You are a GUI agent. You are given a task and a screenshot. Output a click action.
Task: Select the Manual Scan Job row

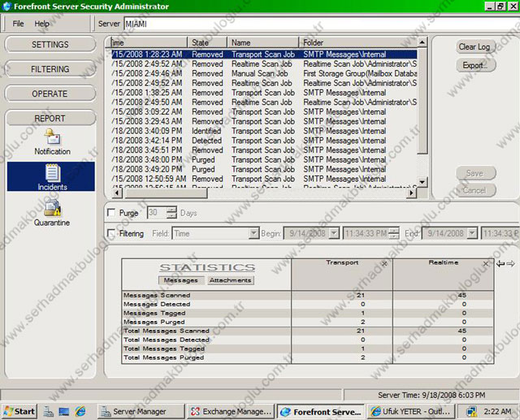[264, 74]
